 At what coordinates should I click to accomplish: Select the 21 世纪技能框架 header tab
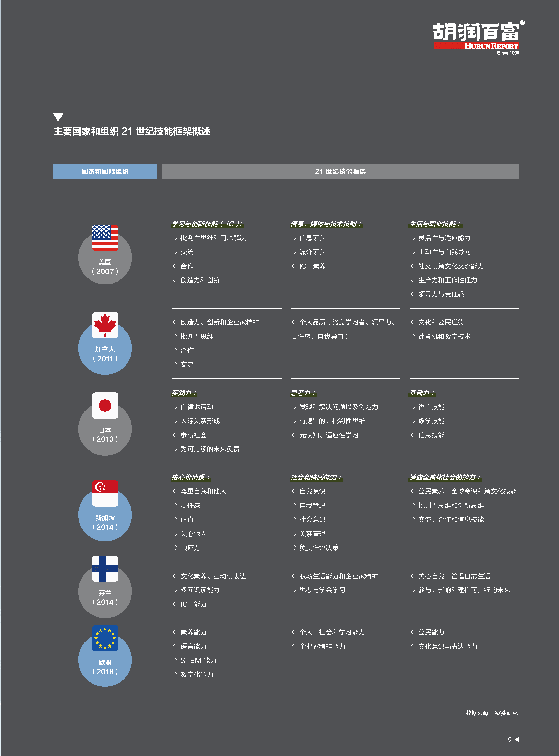[340, 172]
